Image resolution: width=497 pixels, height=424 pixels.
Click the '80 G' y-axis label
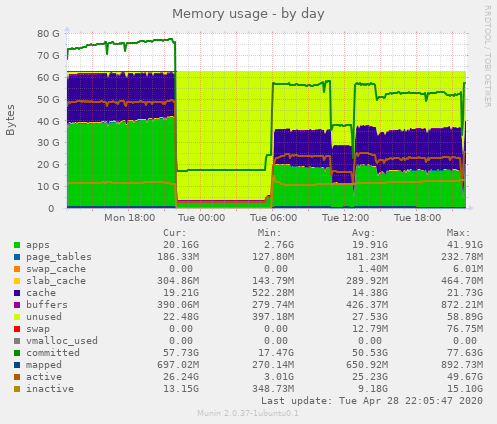[48, 34]
